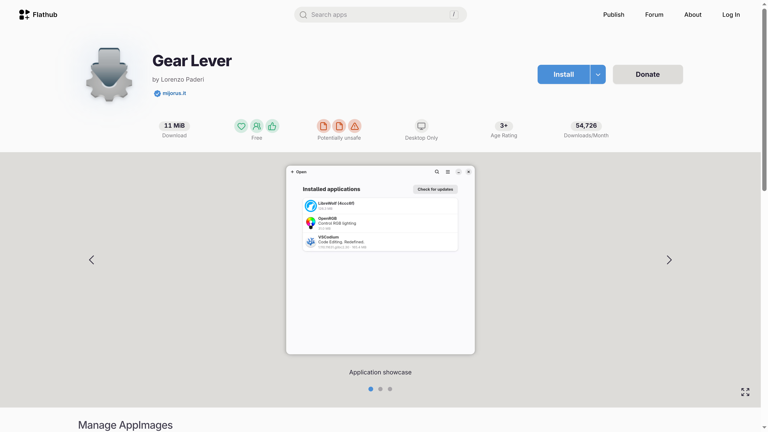Click the green community people icon
Viewport: 768px width, 432px height.
tap(257, 126)
